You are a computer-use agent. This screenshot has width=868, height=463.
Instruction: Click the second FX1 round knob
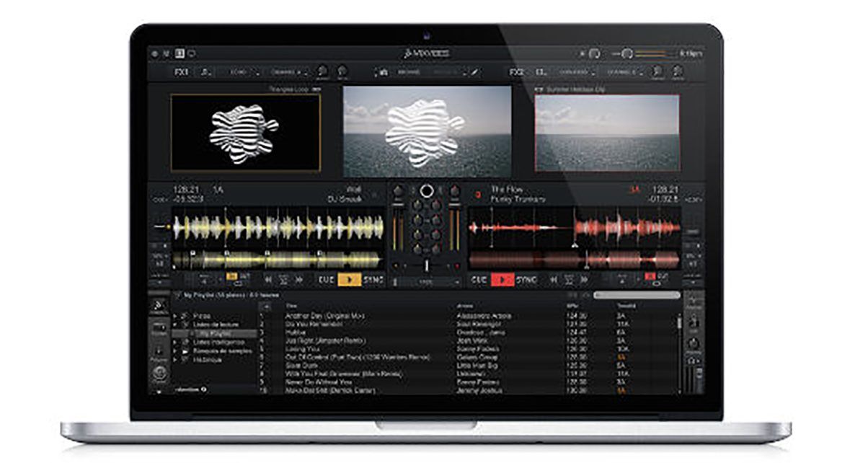tap(342, 71)
